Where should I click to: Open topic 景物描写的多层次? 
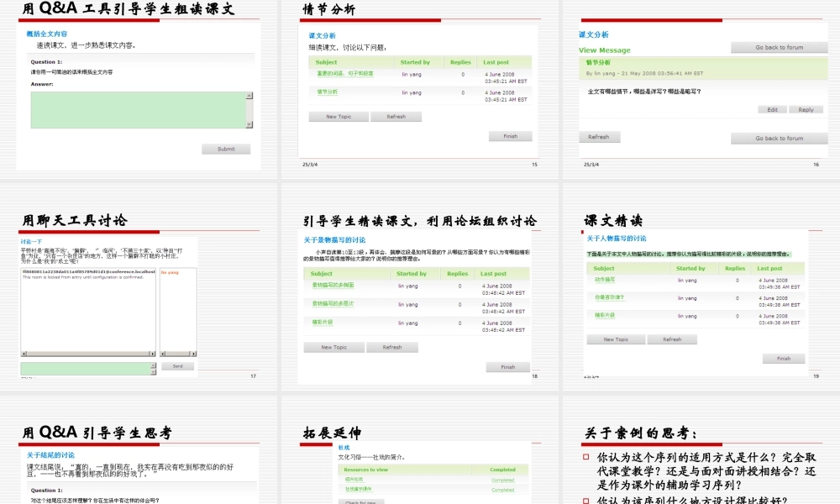click(x=333, y=304)
